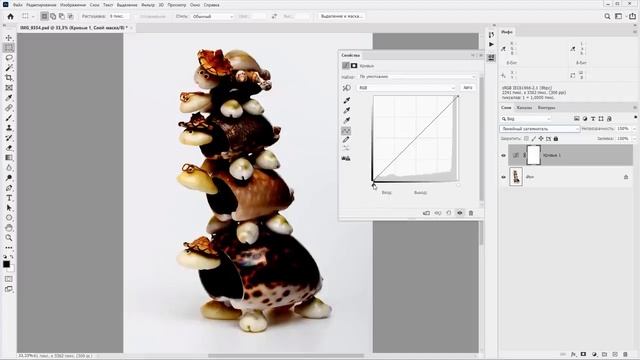Select the Pen tool
Screen dimensions: 640x360
coord(9,188)
